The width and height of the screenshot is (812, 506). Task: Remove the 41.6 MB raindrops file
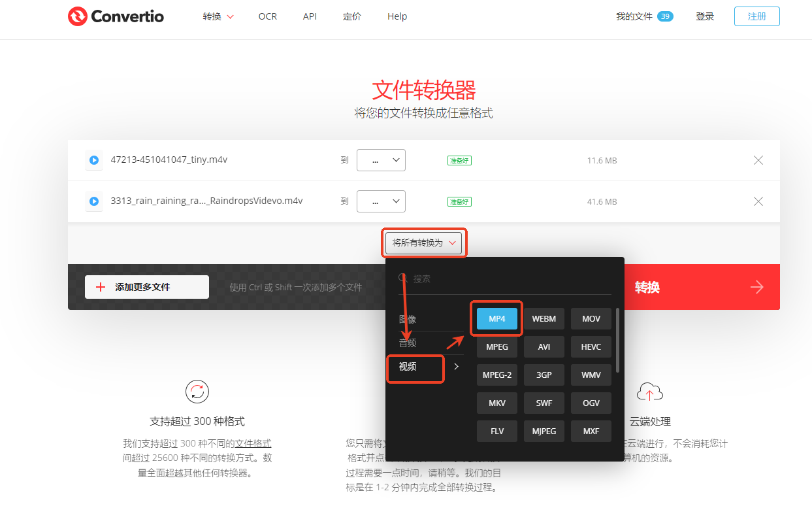coord(758,201)
